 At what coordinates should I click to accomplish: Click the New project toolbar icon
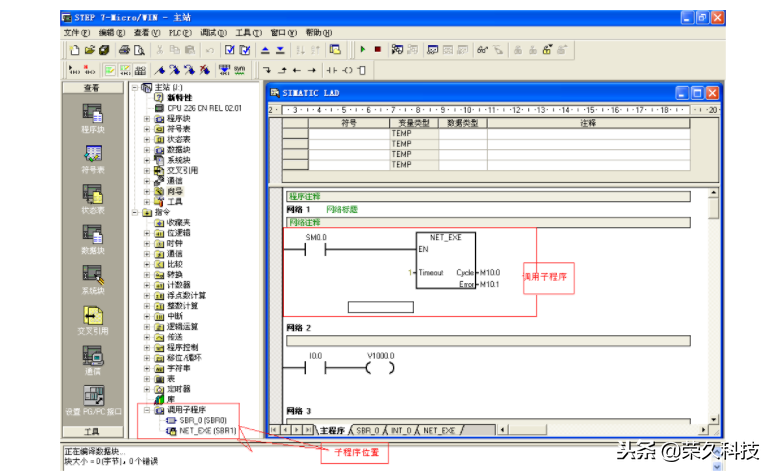(74, 50)
